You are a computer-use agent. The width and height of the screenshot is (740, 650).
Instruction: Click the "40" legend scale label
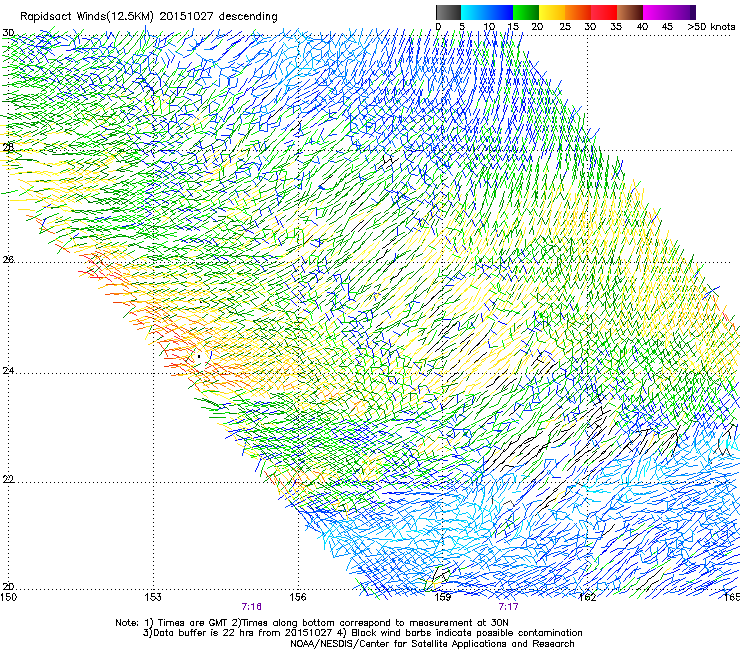pyautogui.click(x=642, y=27)
